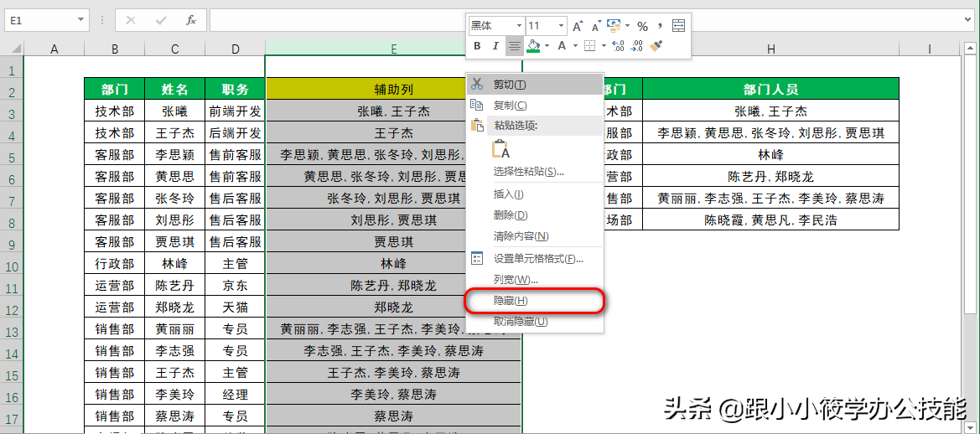Click the 天猫 cell
Screen dimensions: 980x434
235,307
